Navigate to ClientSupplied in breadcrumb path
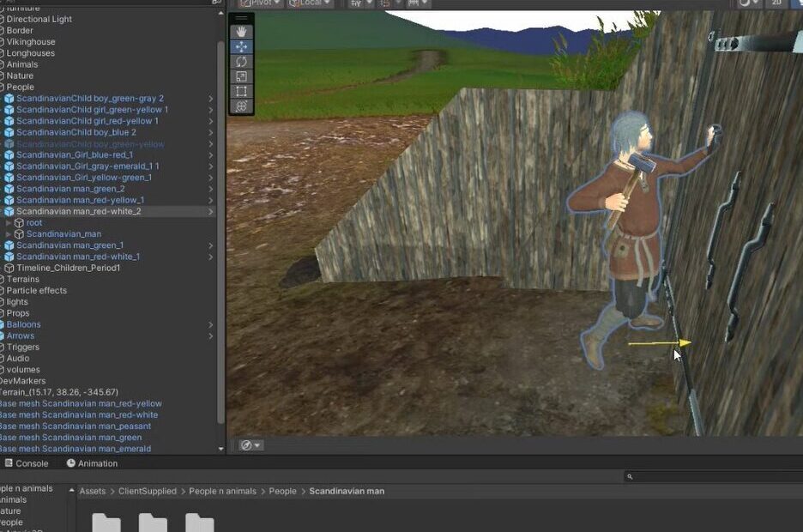 (147, 492)
